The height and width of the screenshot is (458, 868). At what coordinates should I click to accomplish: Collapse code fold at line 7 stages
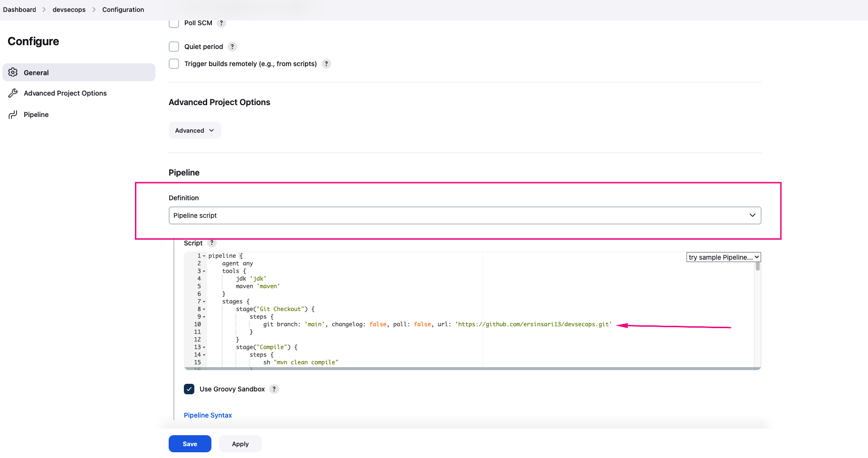204,302
